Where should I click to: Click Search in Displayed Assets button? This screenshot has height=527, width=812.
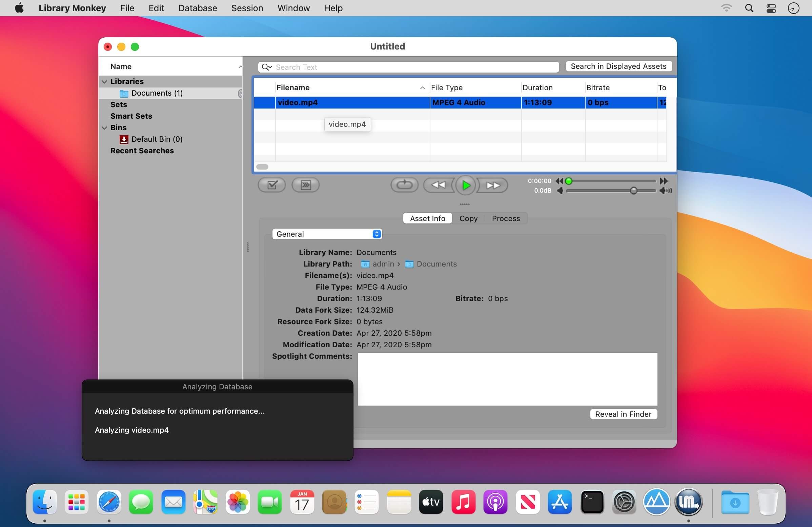618,66
